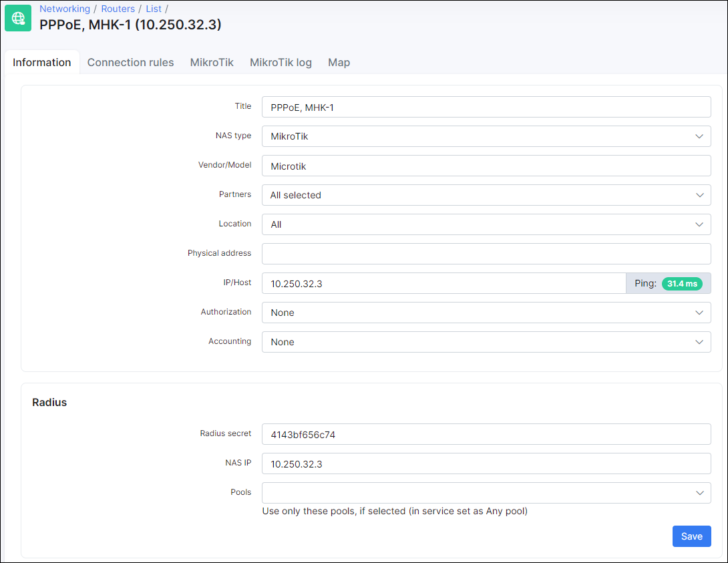Expand the Accounting dropdown

(486, 342)
